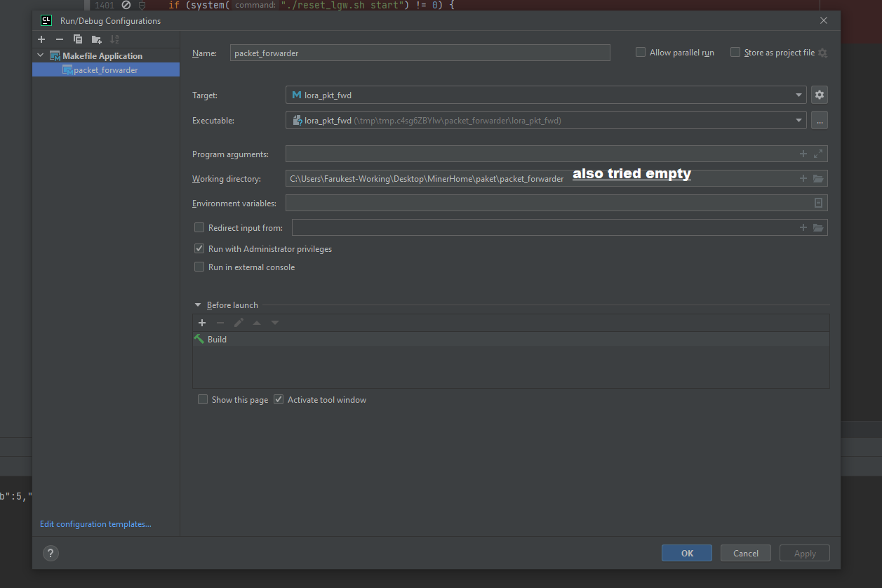Viewport: 882px width, 588px height.
Task: Remove the selected Before launch task
Action: point(220,323)
